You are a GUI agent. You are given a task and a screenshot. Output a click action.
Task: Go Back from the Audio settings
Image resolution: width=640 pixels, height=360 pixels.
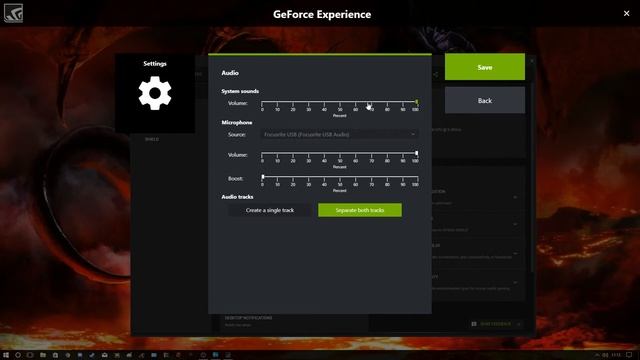click(485, 100)
